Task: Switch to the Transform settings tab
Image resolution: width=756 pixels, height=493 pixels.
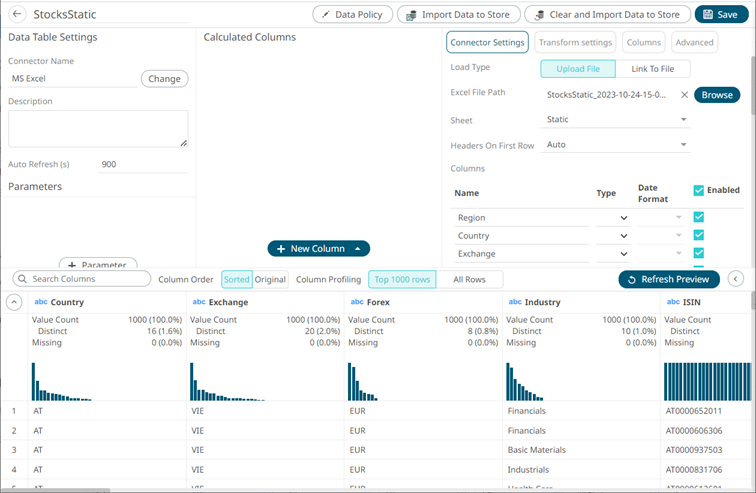Action: point(575,43)
